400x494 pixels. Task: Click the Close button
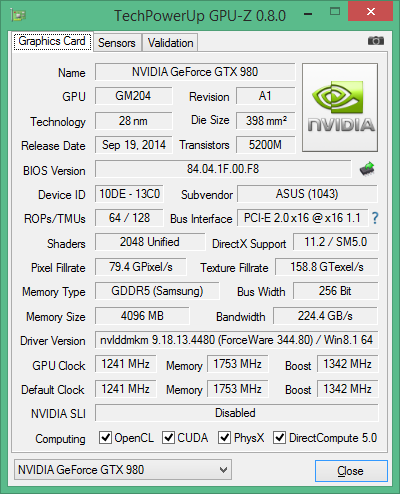(351, 471)
